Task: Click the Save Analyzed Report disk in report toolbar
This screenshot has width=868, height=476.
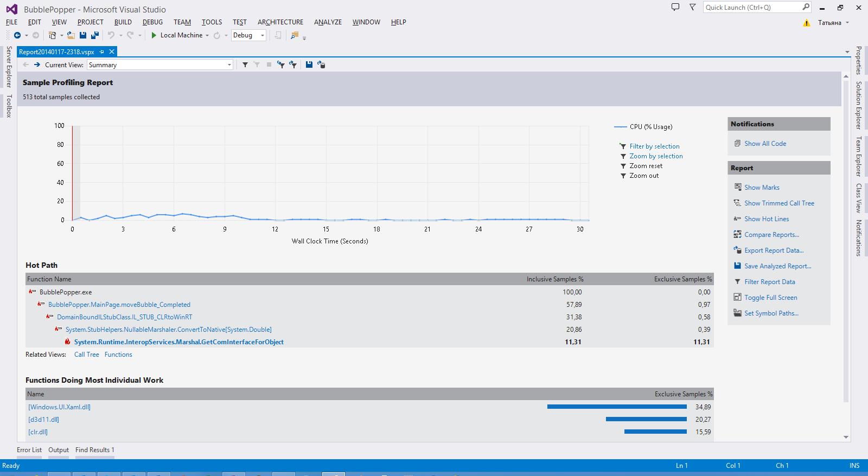Action: [x=309, y=65]
